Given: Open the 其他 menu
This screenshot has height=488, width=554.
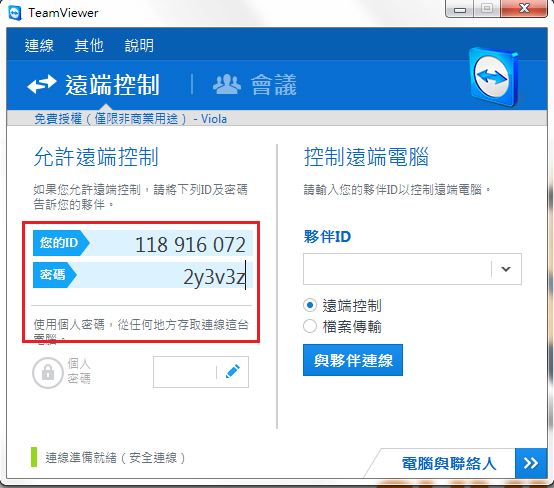Looking at the screenshot, I should 89,46.
